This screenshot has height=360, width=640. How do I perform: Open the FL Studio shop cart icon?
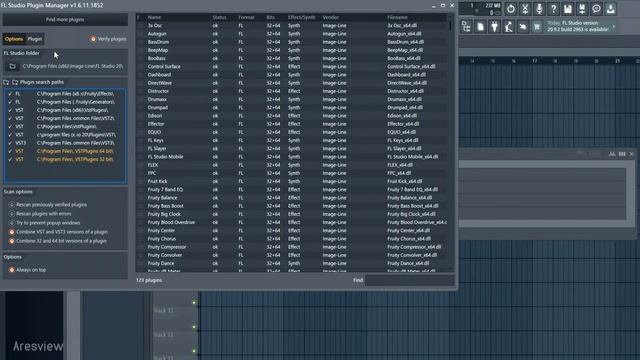[x=537, y=27]
